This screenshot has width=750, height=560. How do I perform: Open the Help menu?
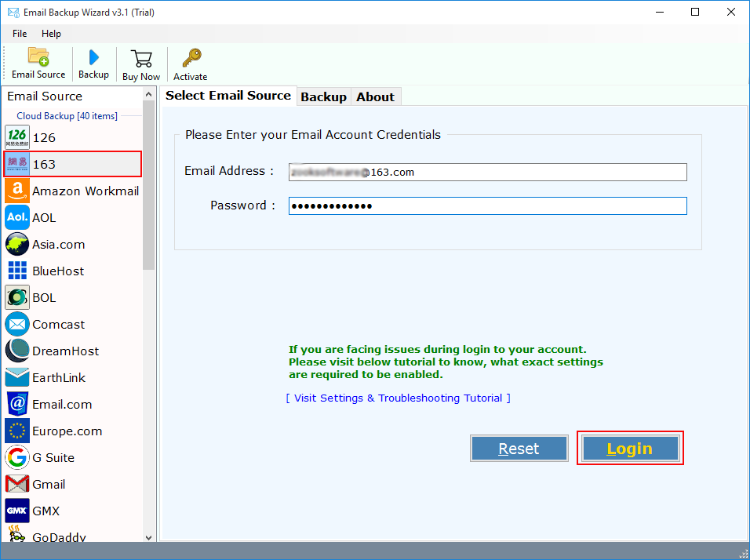point(51,34)
